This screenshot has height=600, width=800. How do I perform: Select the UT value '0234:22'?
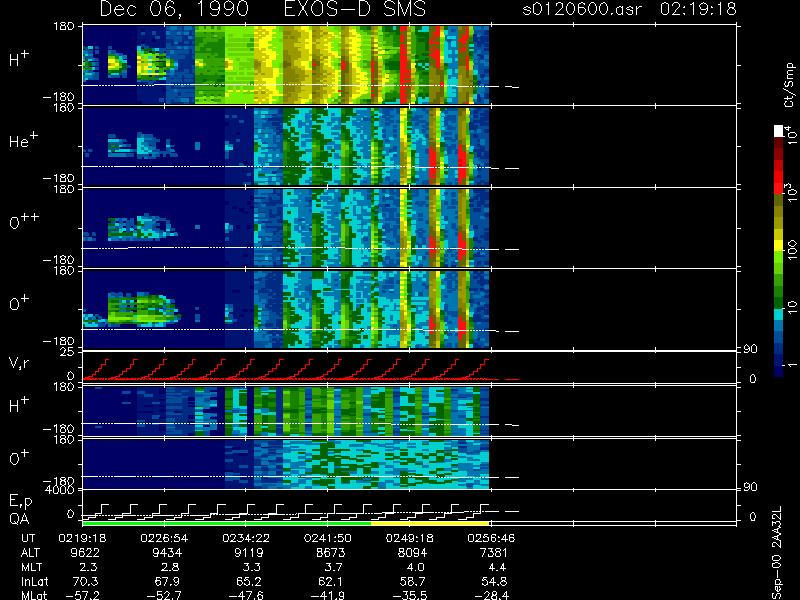pyautogui.click(x=246, y=538)
